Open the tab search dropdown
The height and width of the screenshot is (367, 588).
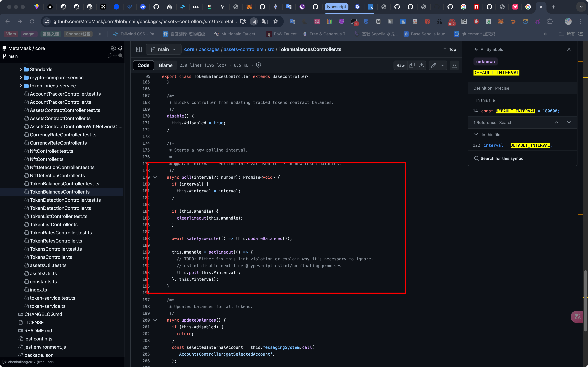click(x=581, y=7)
